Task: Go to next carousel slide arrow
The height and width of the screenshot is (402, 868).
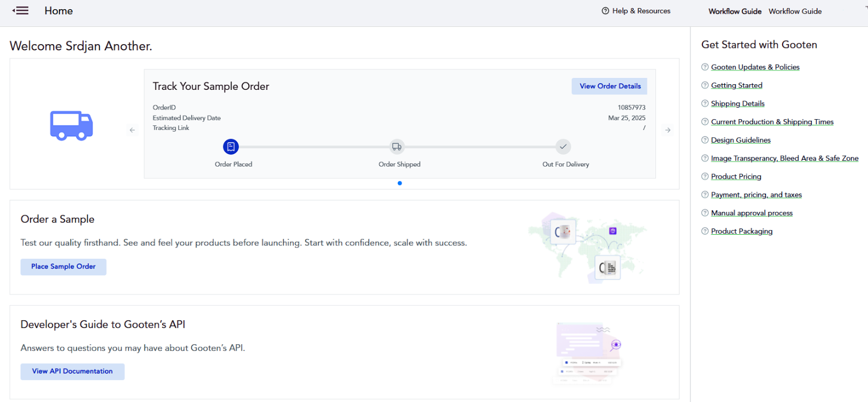Action: 667,130
